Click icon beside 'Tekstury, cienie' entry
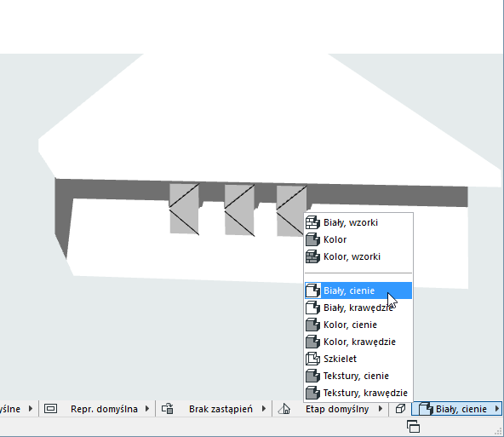Image resolution: width=504 pixels, height=437 pixels. (x=312, y=376)
